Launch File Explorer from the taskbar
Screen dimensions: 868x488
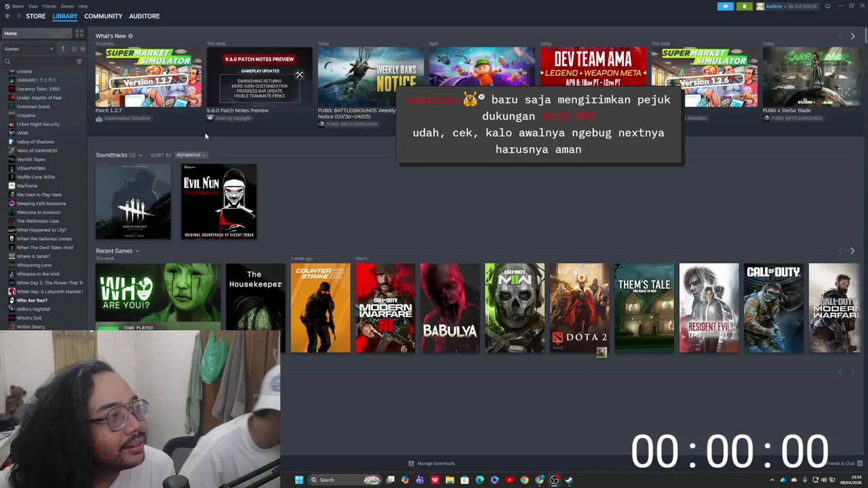tap(450, 480)
